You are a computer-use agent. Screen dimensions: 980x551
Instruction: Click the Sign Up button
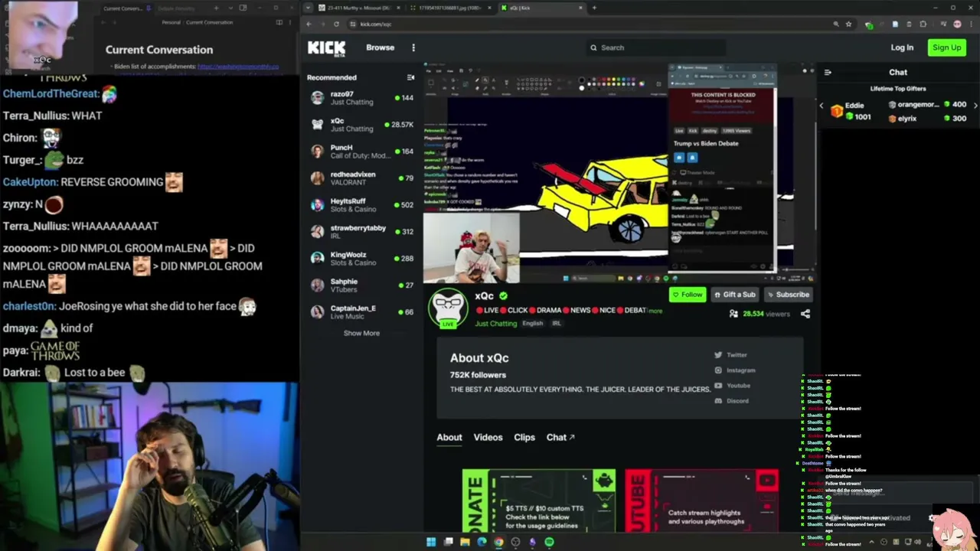(946, 47)
